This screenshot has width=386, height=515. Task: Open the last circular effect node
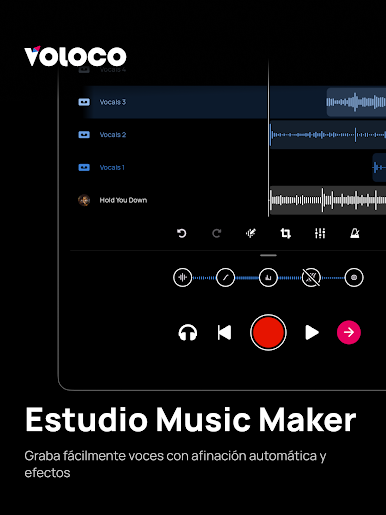(x=354, y=277)
